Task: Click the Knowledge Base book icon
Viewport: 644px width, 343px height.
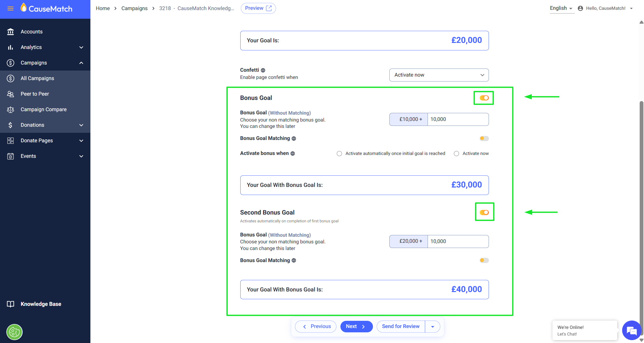Action: click(x=10, y=304)
